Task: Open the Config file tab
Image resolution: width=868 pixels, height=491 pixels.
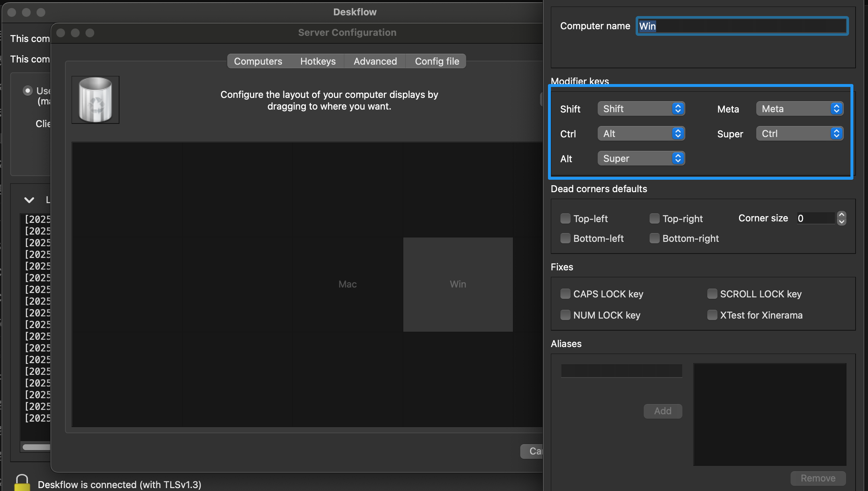Action: (x=437, y=61)
